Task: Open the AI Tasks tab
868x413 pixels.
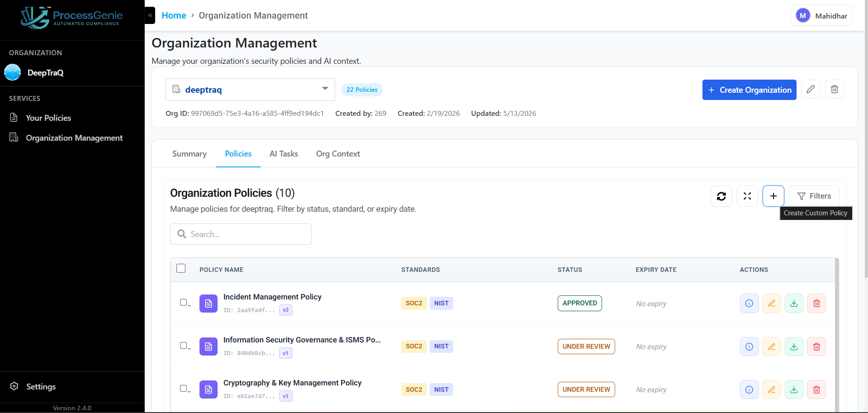Action: point(284,154)
